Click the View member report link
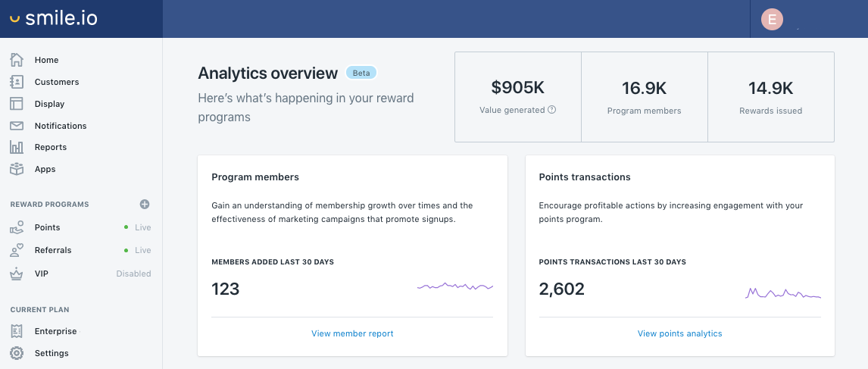This screenshot has width=868, height=369. [353, 333]
